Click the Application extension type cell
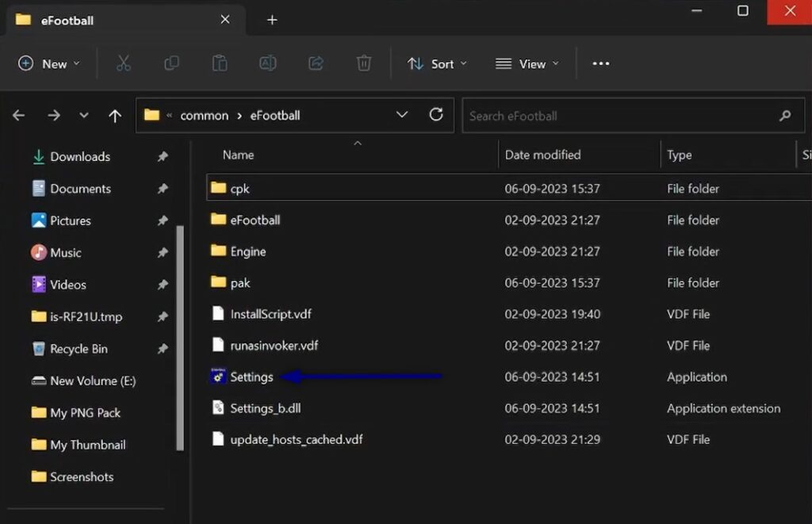812x524 pixels. [723, 408]
